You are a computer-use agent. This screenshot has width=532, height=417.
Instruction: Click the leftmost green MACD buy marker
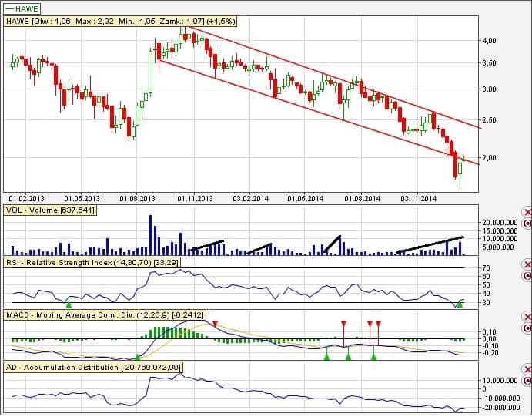click(137, 356)
